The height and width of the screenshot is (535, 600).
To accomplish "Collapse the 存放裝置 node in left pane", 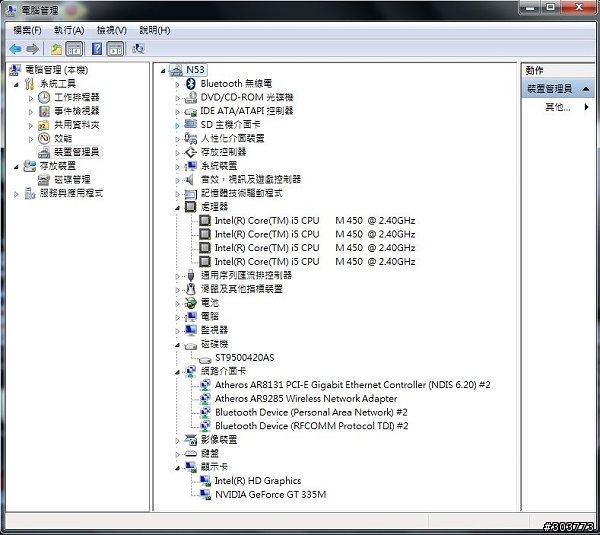I will pos(16,167).
